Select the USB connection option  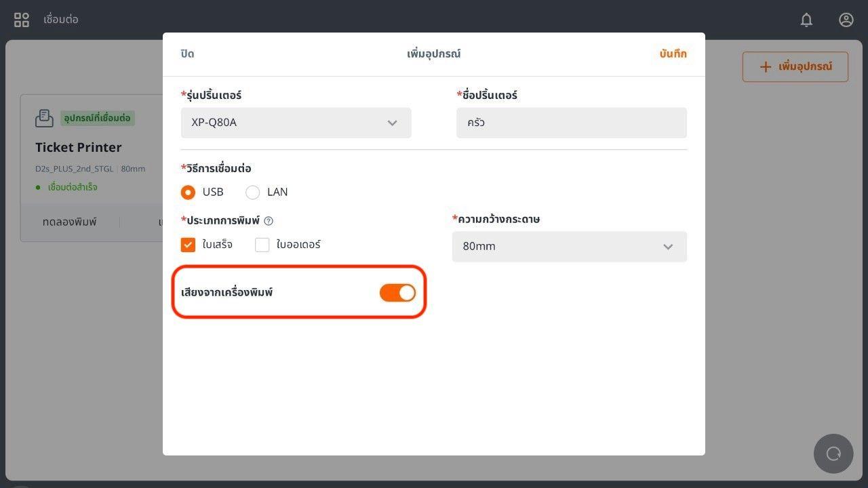188,192
